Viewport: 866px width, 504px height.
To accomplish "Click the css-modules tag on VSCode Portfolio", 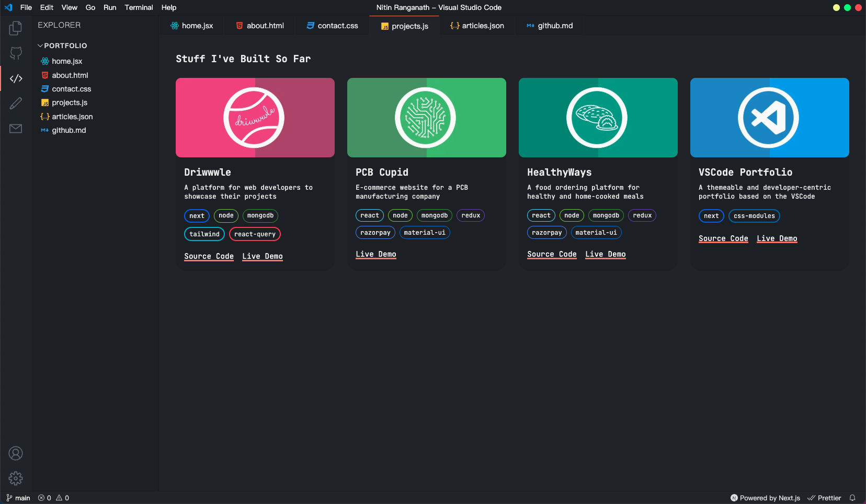I will coord(754,216).
